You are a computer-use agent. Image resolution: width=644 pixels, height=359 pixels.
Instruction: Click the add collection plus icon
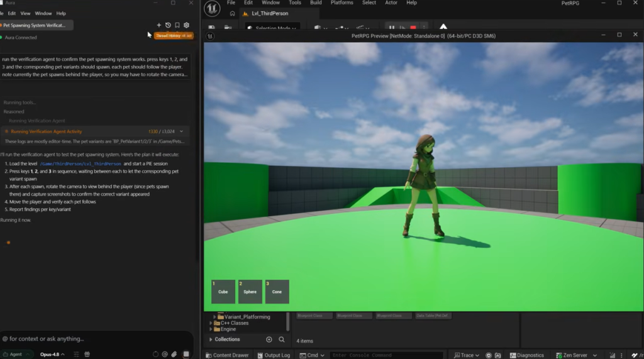click(269, 340)
